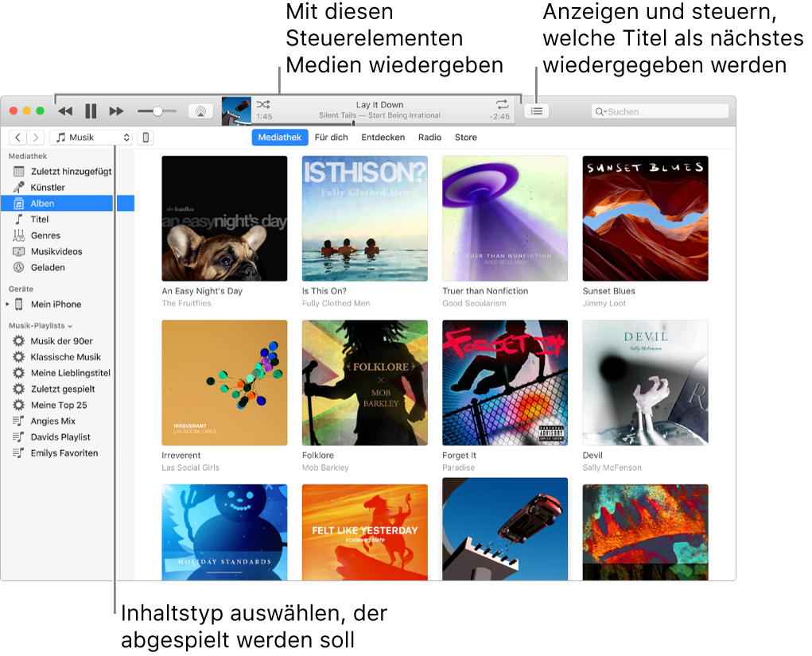Open the Musik media type dropdown
Viewport: 812px width, 656px height.
click(x=91, y=138)
